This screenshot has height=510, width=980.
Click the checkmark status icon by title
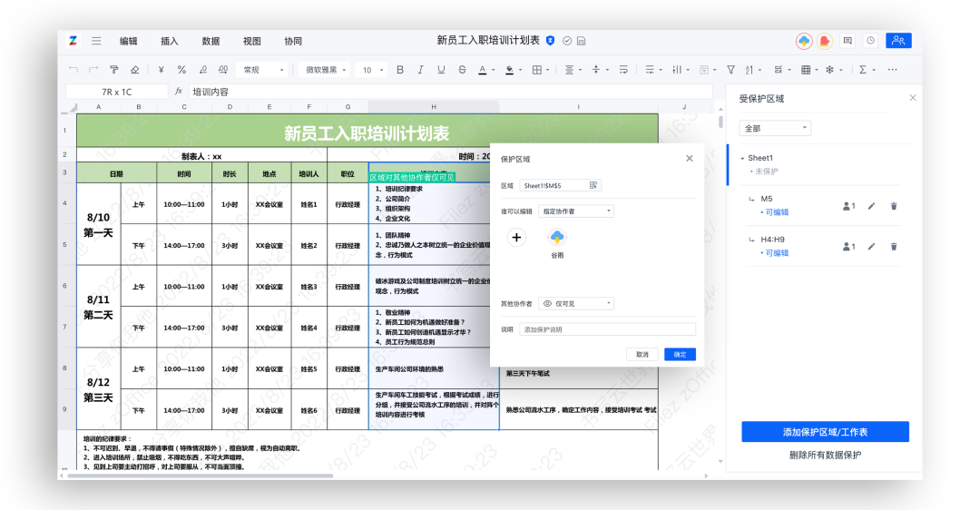point(567,41)
